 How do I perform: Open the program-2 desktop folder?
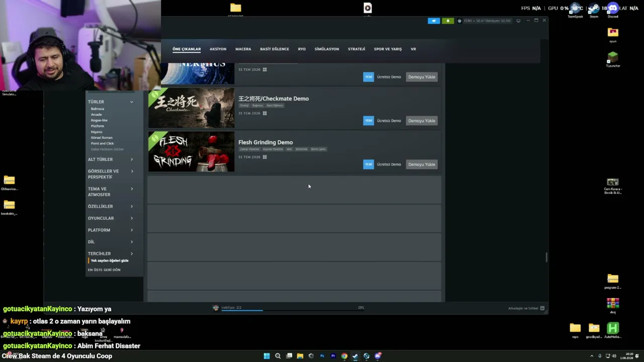pyautogui.click(x=613, y=282)
